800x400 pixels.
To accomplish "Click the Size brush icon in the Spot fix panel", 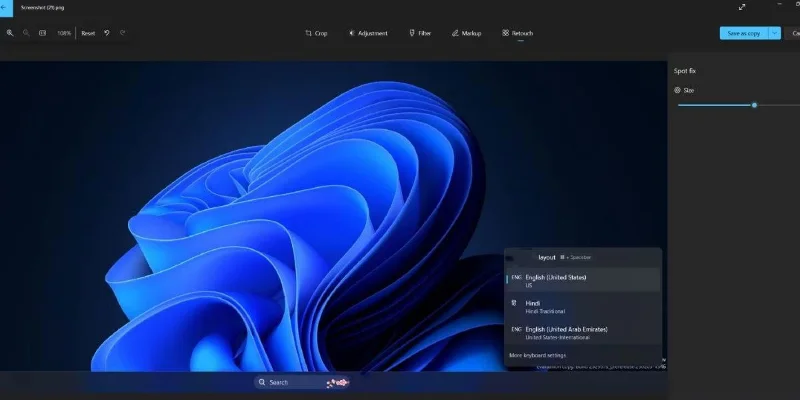I will point(678,90).
